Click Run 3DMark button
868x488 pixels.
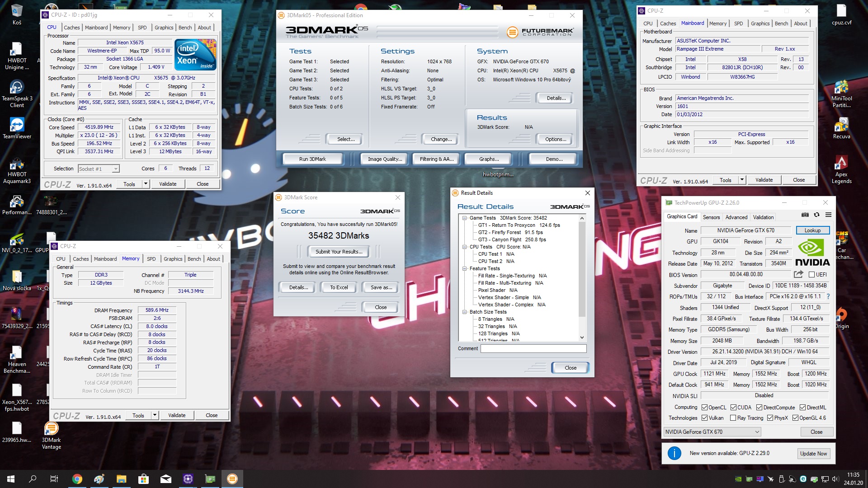click(312, 159)
